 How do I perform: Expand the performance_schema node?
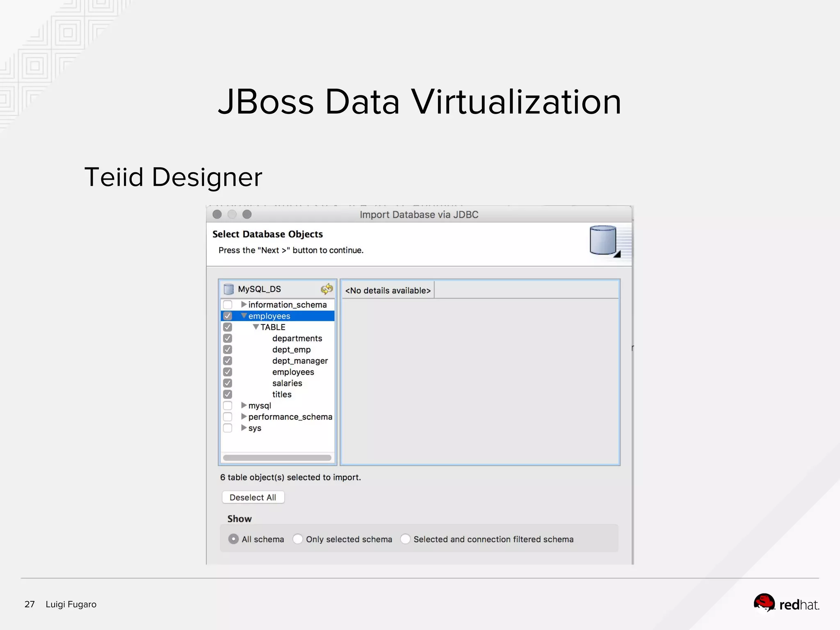tap(244, 416)
